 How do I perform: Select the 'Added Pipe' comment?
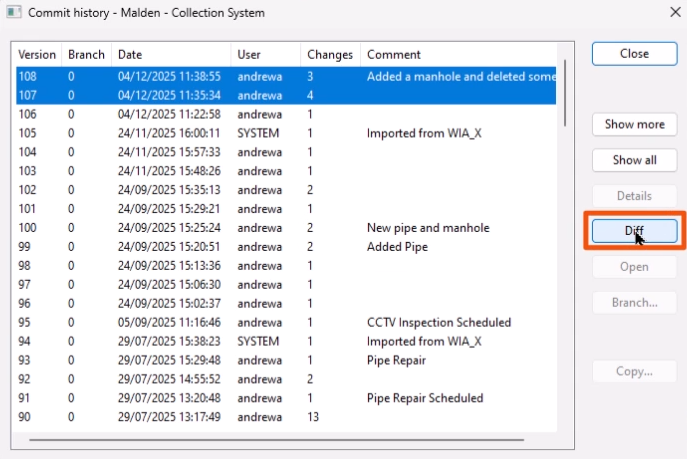click(x=397, y=247)
